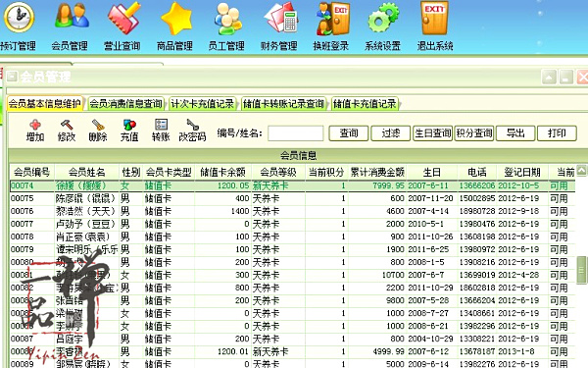The width and height of the screenshot is (588, 368).
Task: Sort by 会员等级 column header
Action: pyautogui.click(x=278, y=173)
